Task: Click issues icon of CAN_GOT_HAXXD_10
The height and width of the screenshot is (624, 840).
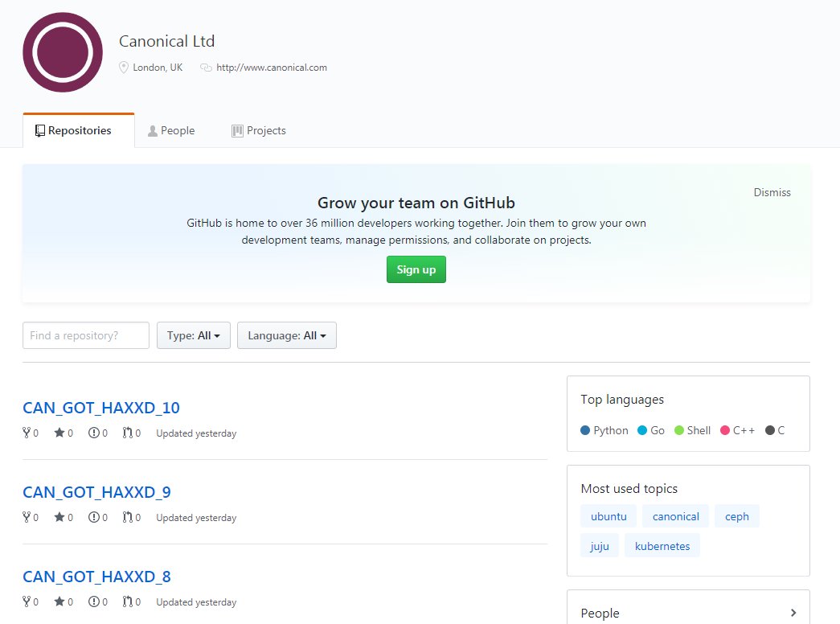Action: click(94, 433)
